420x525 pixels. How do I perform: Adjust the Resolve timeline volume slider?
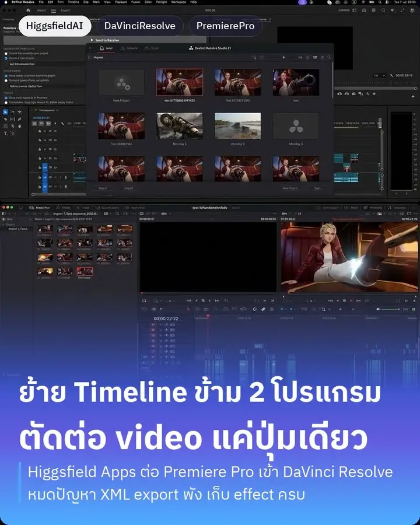pyautogui.click(x=390, y=309)
